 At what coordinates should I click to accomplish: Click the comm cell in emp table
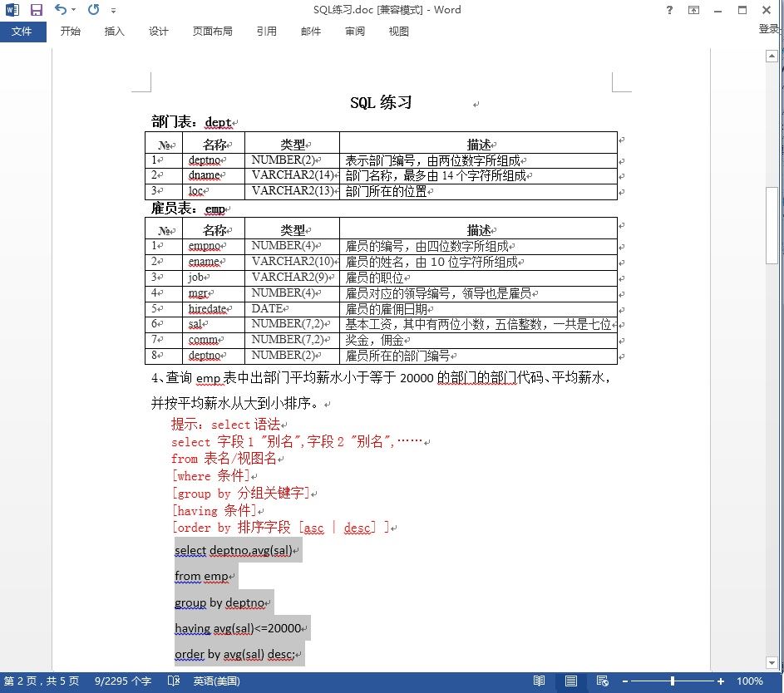coord(214,340)
